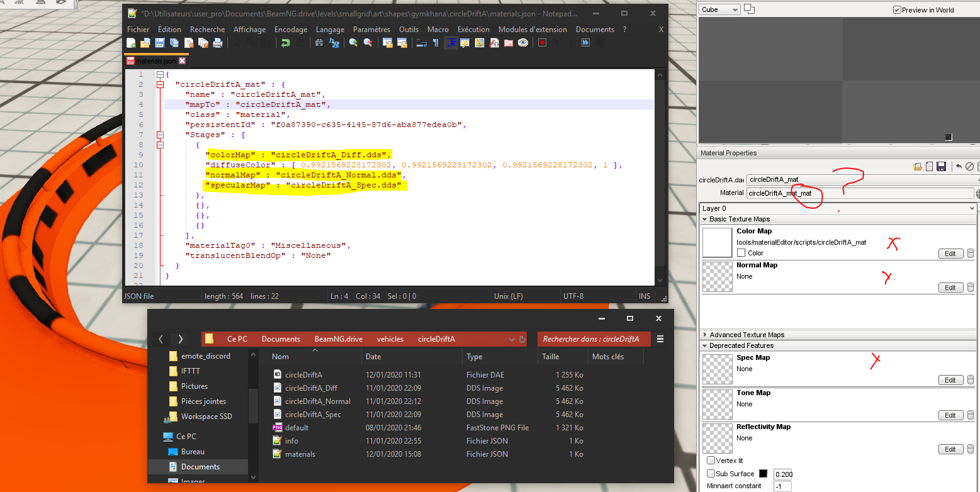Delete Color Map with its trash icon
Viewport: 980px width, 492px height.
coord(970,253)
